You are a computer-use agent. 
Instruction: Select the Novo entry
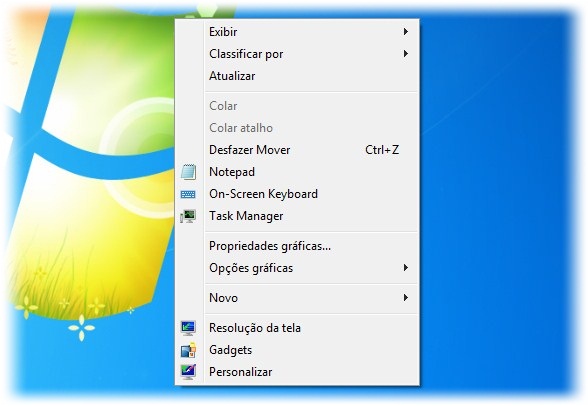(297, 298)
